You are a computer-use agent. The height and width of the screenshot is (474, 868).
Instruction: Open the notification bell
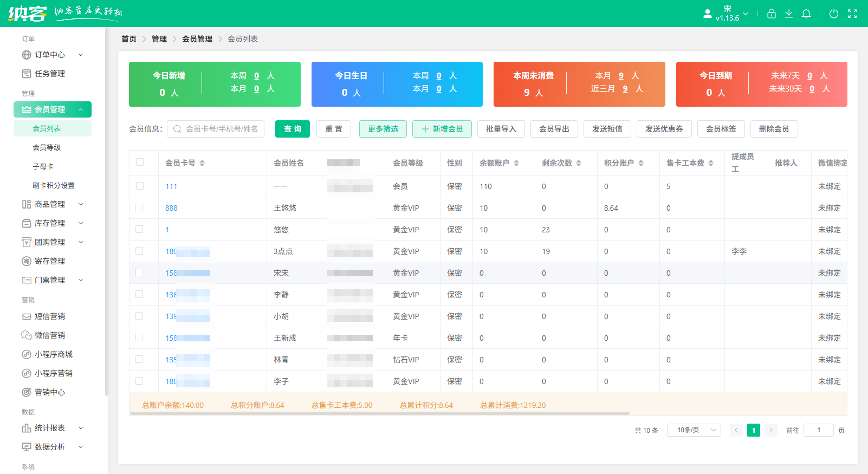pyautogui.click(x=806, y=14)
